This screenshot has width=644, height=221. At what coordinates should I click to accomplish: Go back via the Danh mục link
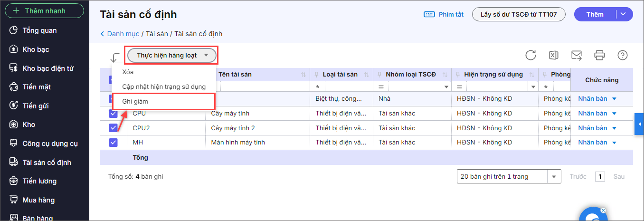point(123,34)
